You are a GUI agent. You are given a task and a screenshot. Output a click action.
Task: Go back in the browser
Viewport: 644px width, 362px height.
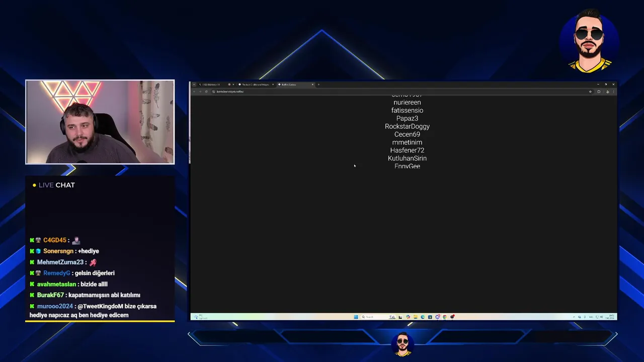[194, 92]
